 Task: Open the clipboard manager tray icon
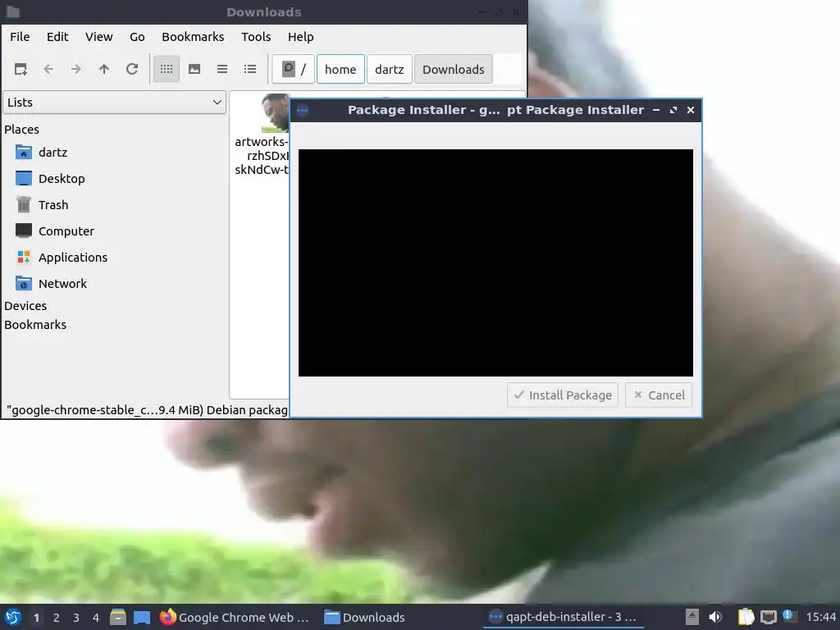click(746, 617)
